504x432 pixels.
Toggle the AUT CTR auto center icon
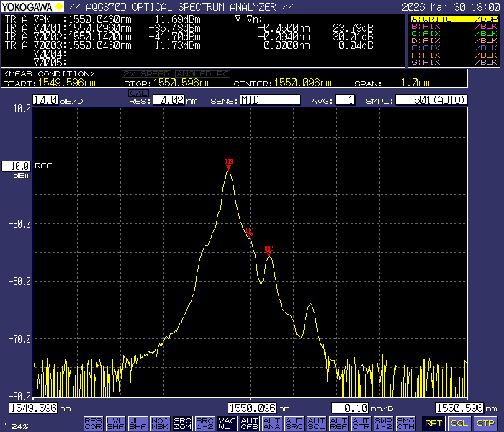[x=361, y=423]
